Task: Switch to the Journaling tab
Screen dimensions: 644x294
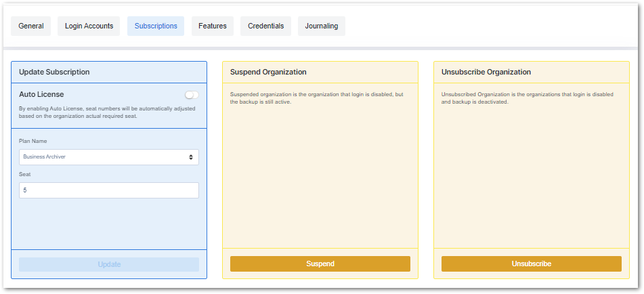Action: 322,26
